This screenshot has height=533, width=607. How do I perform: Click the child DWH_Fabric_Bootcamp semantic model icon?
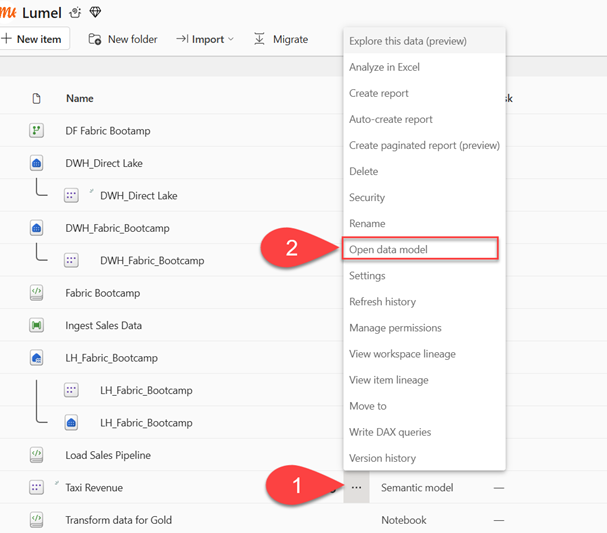(71, 260)
